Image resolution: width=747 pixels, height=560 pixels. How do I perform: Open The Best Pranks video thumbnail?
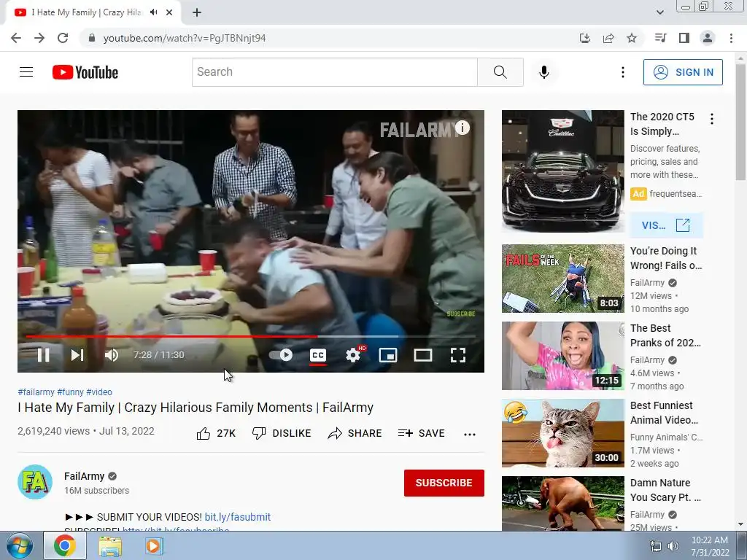(x=562, y=356)
